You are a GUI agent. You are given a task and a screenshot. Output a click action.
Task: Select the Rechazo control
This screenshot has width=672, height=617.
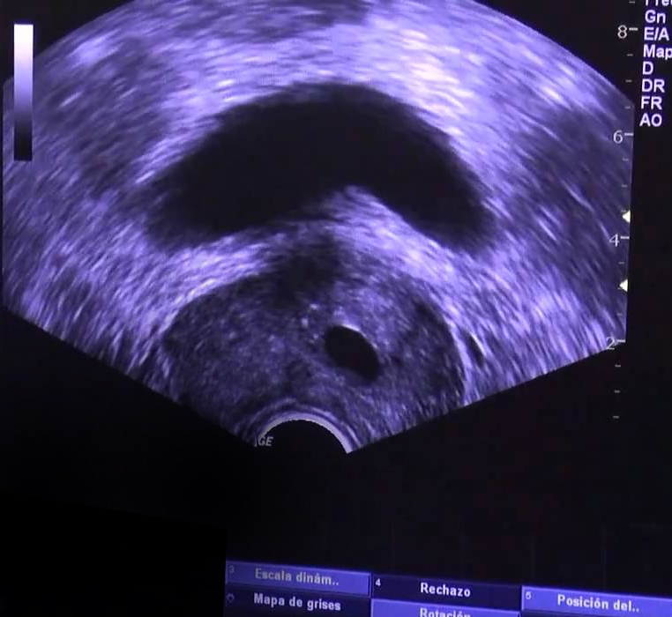click(x=444, y=590)
